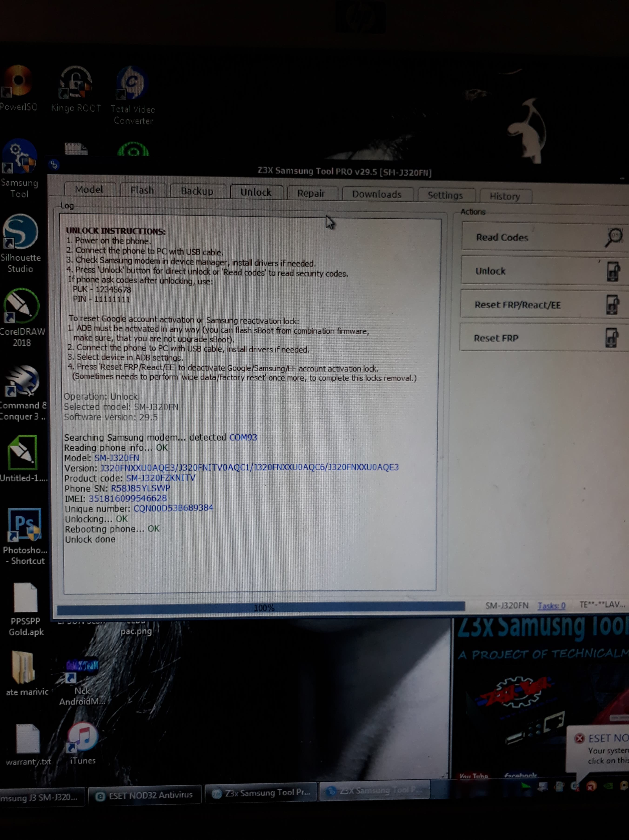This screenshot has height=840, width=629.
Task: Open the CorelDRAW 2018 shortcut
Action: pyautogui.click(x=22, y=317)
